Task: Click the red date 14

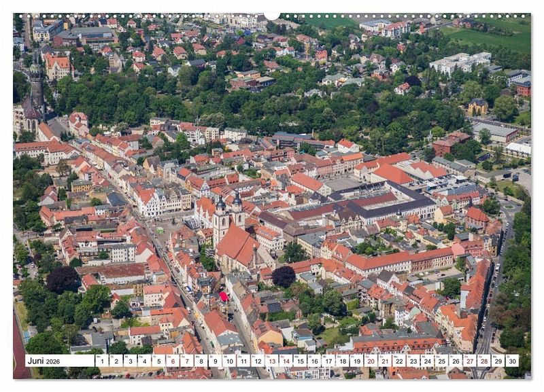Action: (x=286, y=361)
